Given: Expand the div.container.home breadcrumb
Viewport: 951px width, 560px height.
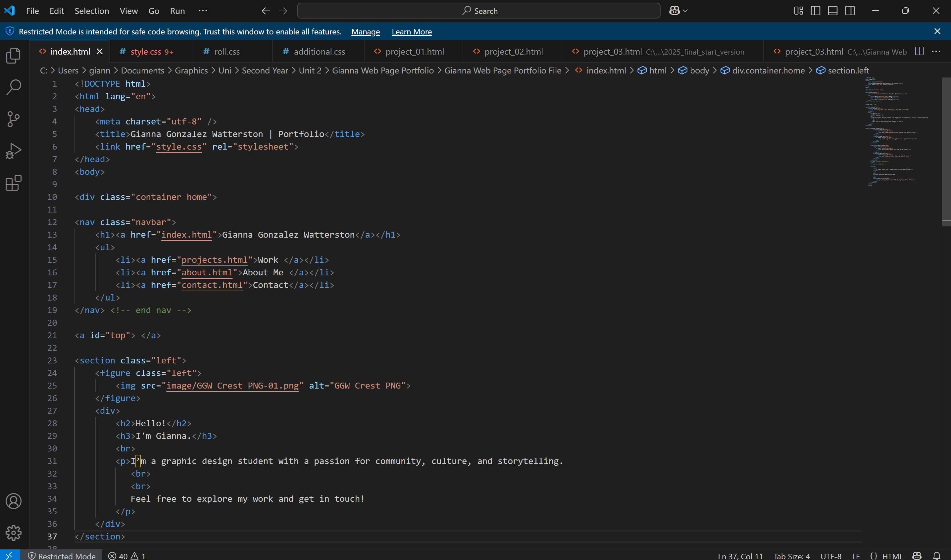Looking at the screenshot, I should tap(763, 70).
